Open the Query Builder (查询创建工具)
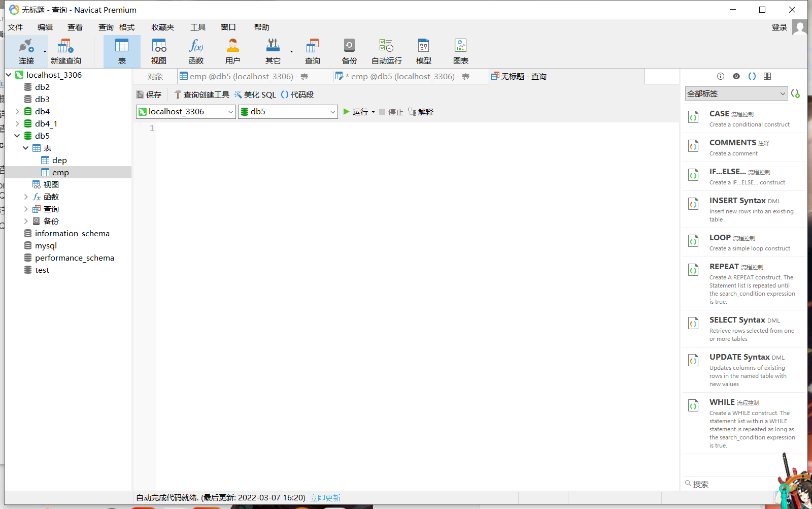The height and width of the screenshot is (509, 812). click(x=201, y=94)
